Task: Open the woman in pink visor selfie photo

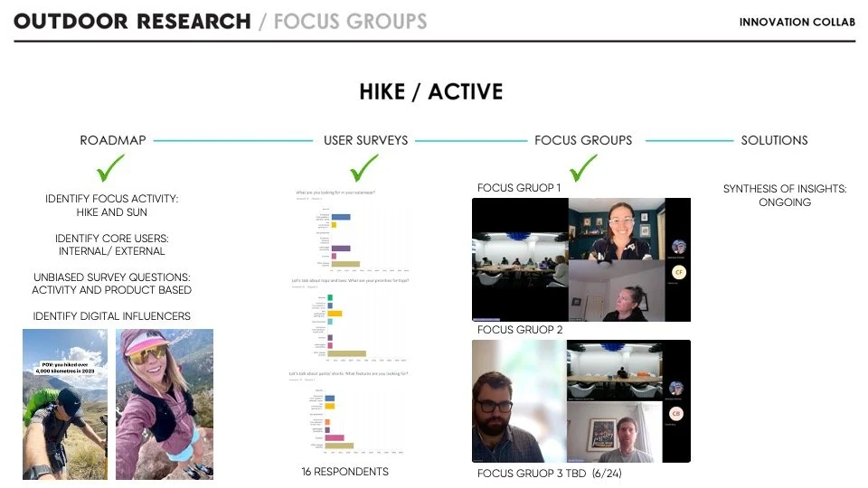Action: point(165,405)
